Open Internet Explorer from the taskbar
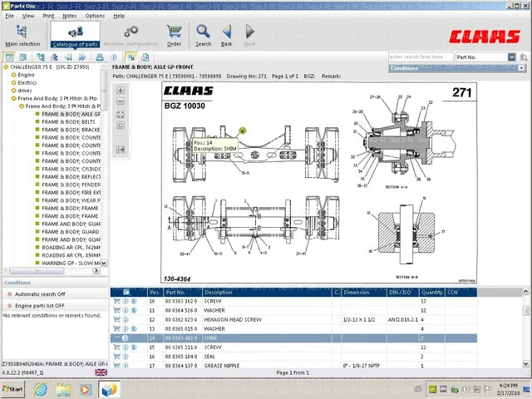The image size is (532, 399). coord(41,389)
